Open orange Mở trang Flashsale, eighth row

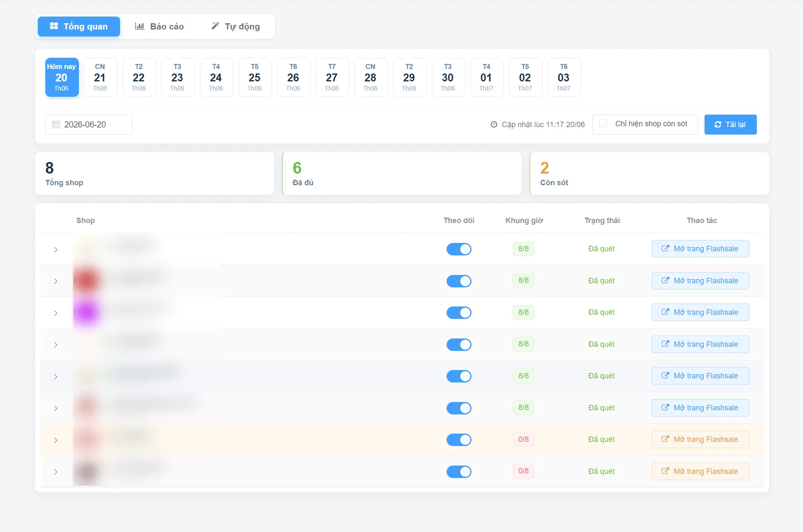point(700,471)
